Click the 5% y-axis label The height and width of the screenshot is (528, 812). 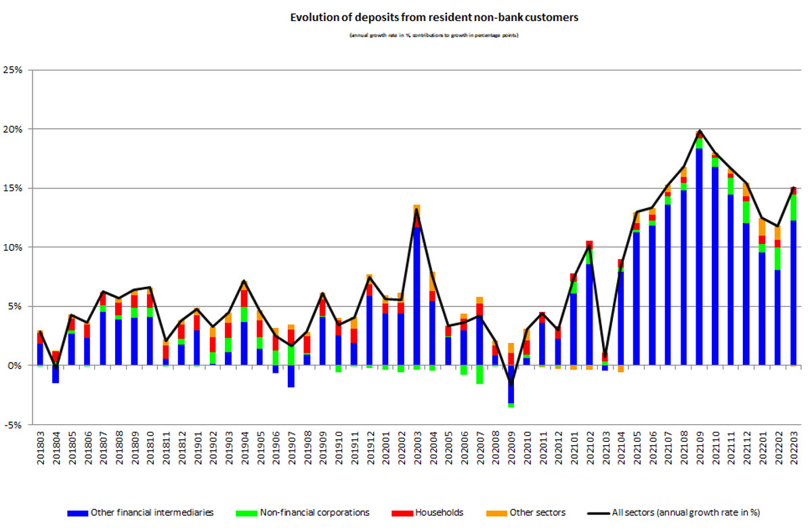(x=15, y=306)
